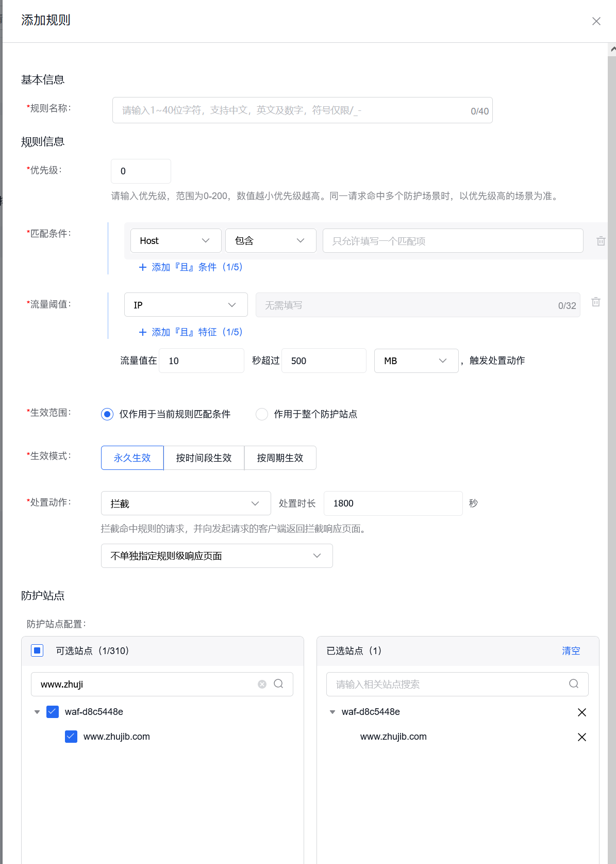Select 按周期生效 mode tab
The image size is (616, 864).
point(280,458)
